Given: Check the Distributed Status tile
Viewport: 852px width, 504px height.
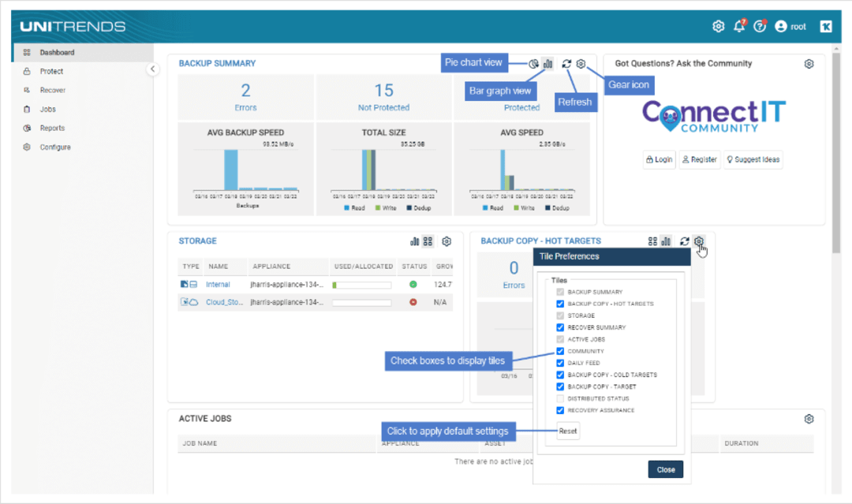Looking at the screenshot, I should tap(560, 398).
